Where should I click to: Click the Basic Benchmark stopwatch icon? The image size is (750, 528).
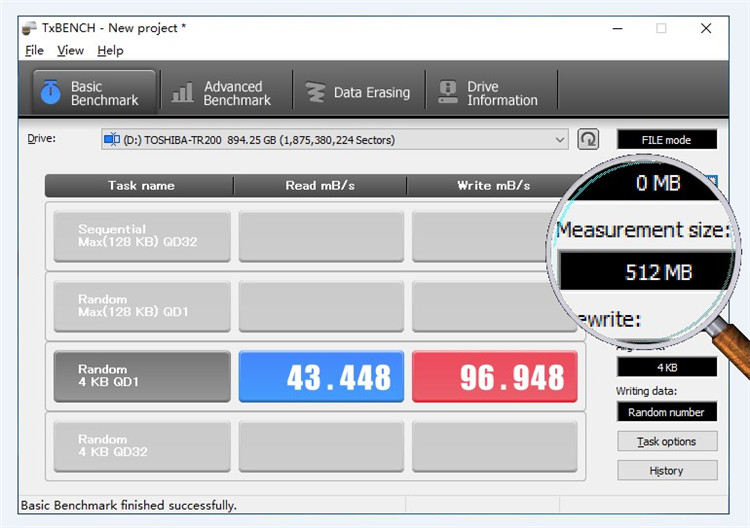tap(50, 92)
